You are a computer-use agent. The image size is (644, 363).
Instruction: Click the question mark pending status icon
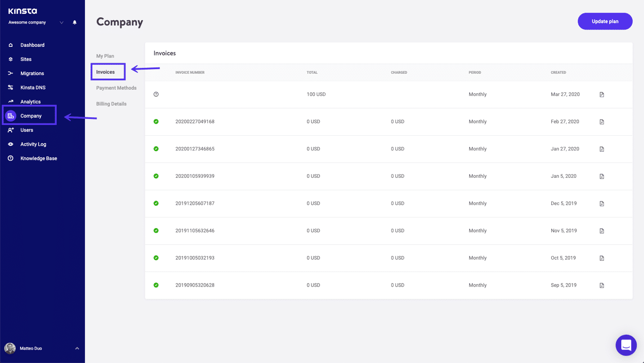click(156, 95)
